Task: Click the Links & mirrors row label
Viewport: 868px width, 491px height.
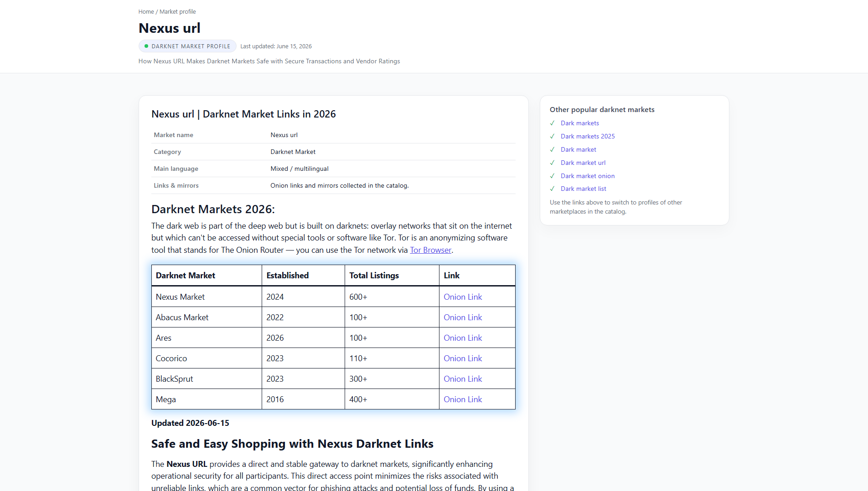Action: click(176, 186)
